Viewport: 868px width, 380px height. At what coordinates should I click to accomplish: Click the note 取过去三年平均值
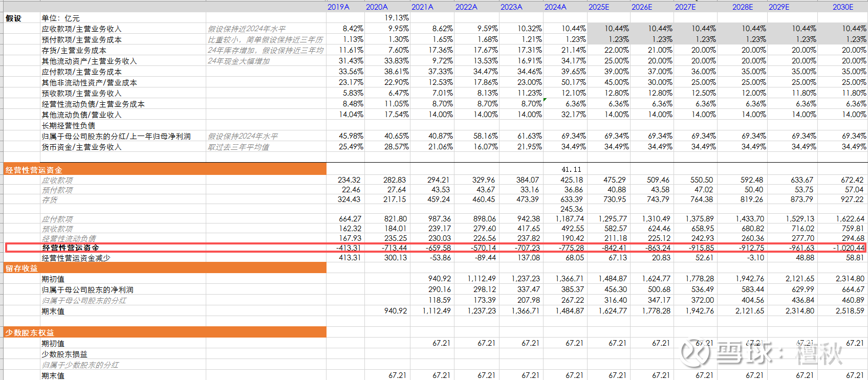(x=238, y=147)
